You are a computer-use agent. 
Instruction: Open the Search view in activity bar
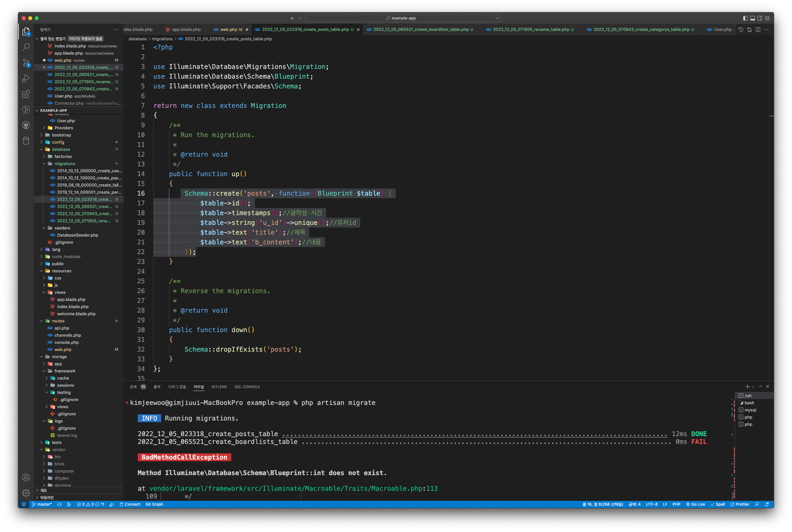click(26, 47)
